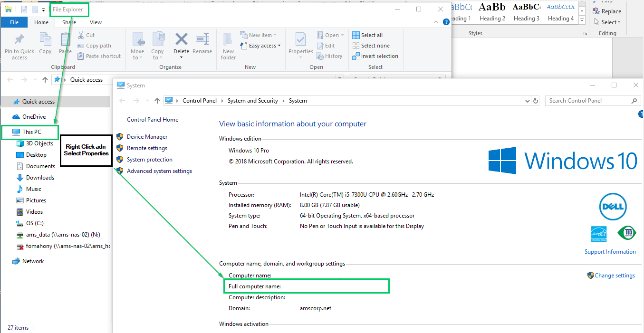644x333 pixels.
Task: Click the Paste button in File Explorer
Action: [65, 44]
